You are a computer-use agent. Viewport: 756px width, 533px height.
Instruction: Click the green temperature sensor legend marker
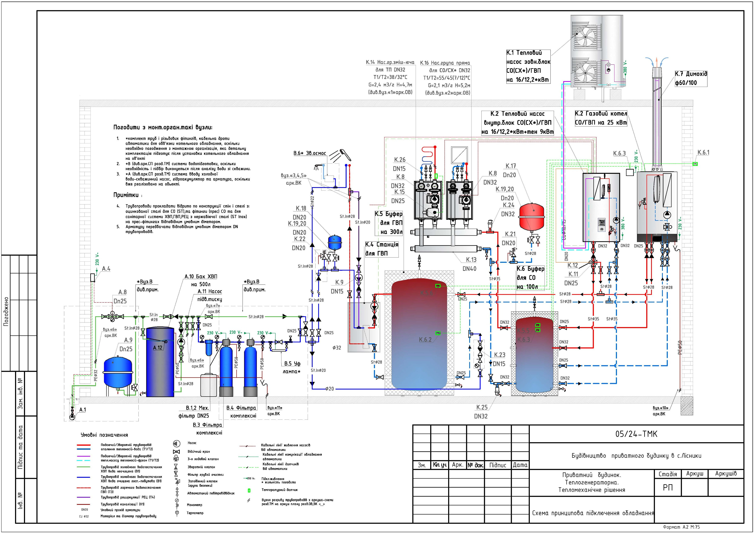[249, 490]
